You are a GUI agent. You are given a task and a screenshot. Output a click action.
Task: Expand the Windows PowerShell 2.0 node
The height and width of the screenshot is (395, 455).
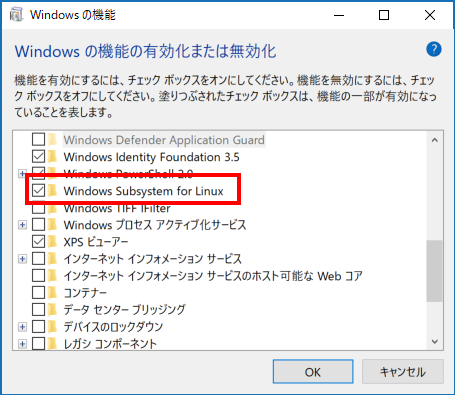[22, 174]
